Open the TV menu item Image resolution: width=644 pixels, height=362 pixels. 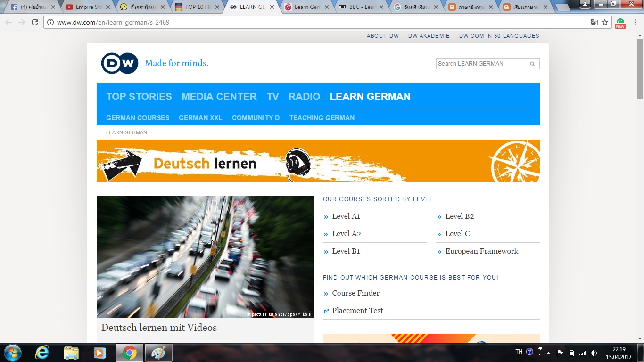click(273, 97)
